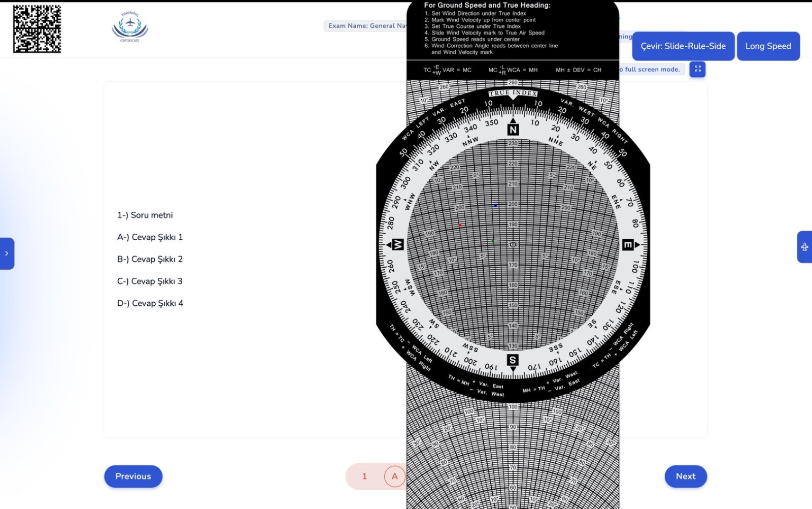812x509 pixels.
Task: Click the 100 speed mark on slide center line
Action: 513,407
